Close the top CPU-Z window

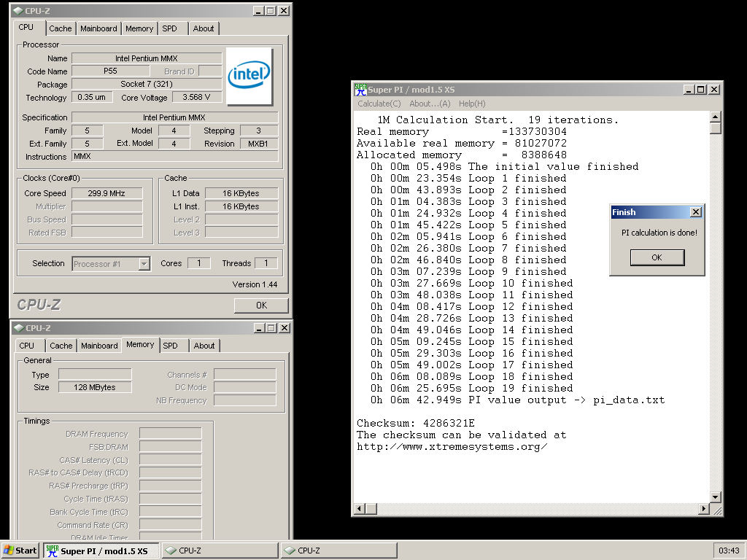pos(284,10)
